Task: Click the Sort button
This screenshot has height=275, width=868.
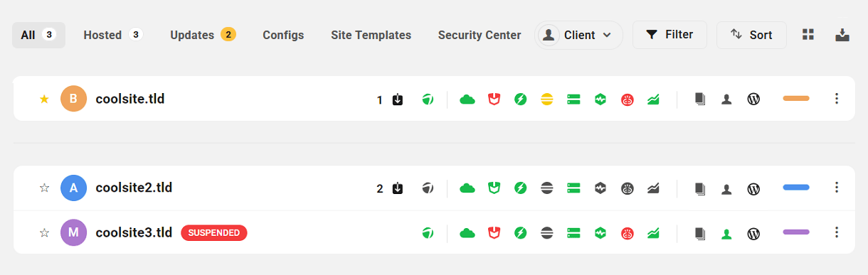Action: (751, 35)
